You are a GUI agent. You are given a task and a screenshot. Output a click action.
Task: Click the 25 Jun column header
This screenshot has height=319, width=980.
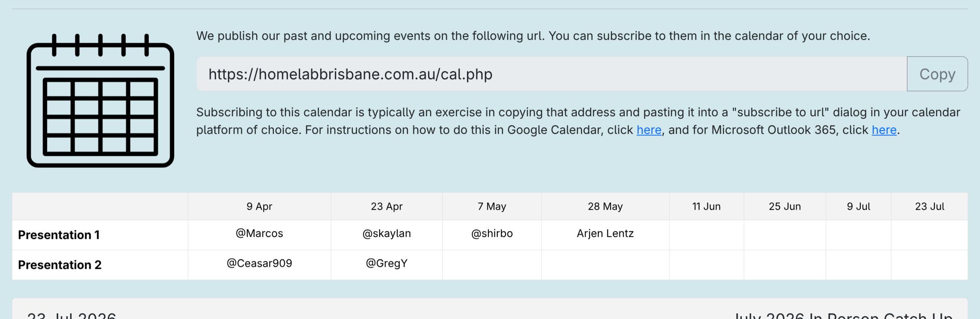tap(784, 207)
